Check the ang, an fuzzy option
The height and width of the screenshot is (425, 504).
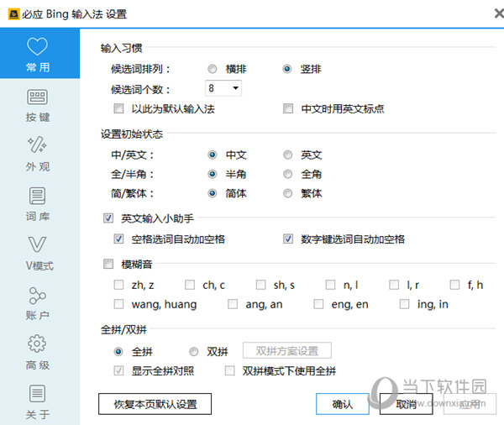[x=233, y=304]
